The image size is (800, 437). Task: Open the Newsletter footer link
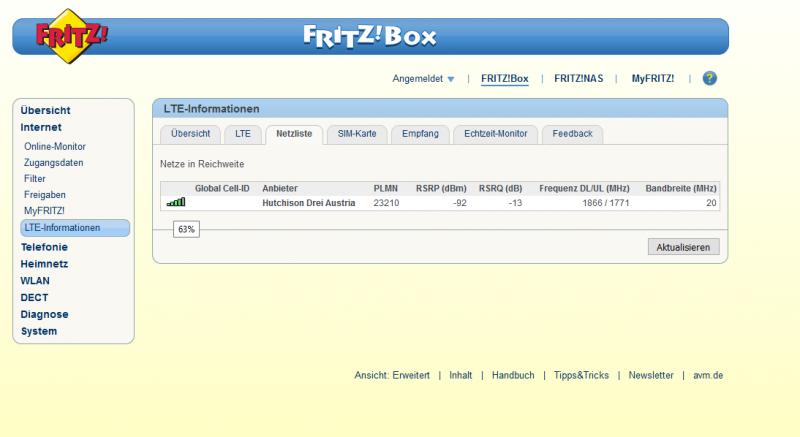pos(651,375)
